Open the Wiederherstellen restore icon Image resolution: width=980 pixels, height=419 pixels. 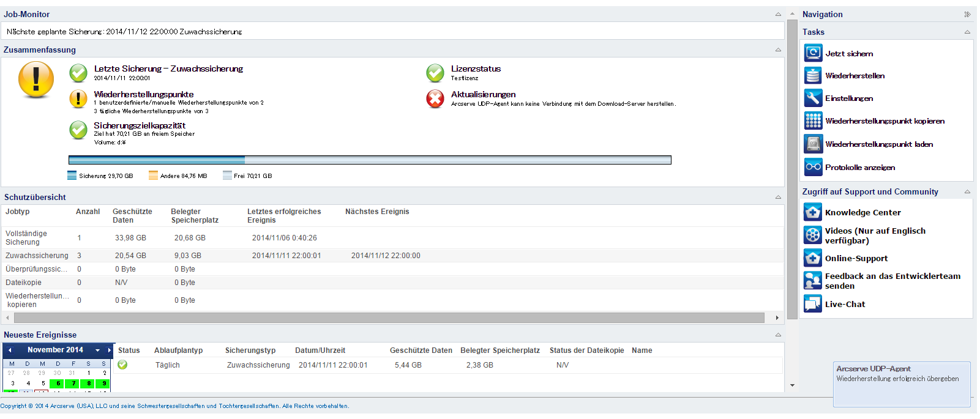pyautogui.click(x=813, y=75)
